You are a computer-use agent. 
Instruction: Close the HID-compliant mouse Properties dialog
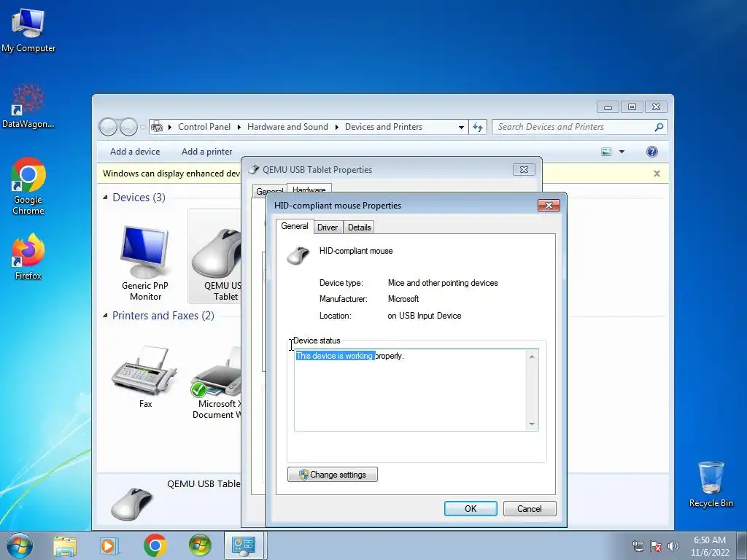pos(549,205)
